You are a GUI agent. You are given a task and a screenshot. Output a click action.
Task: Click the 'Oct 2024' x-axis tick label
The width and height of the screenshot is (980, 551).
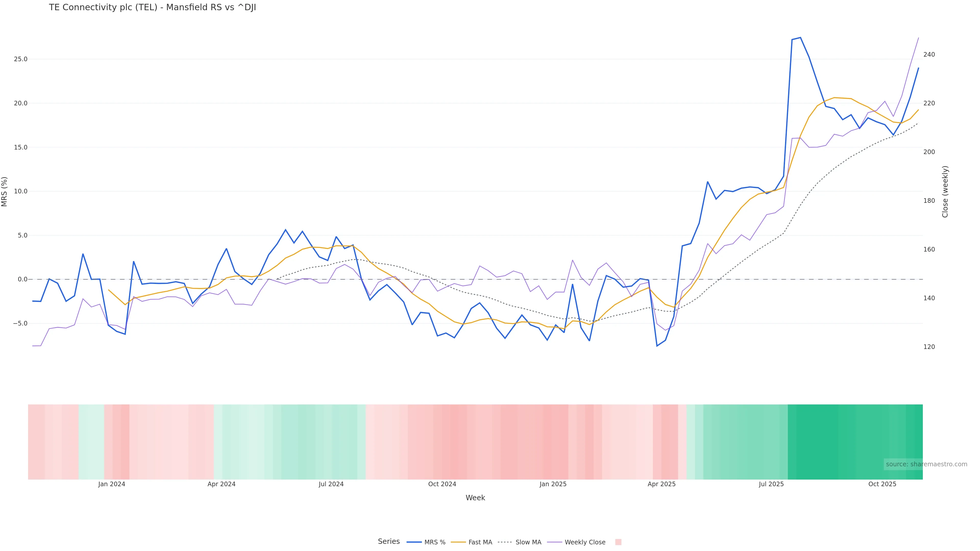(442, 484)
